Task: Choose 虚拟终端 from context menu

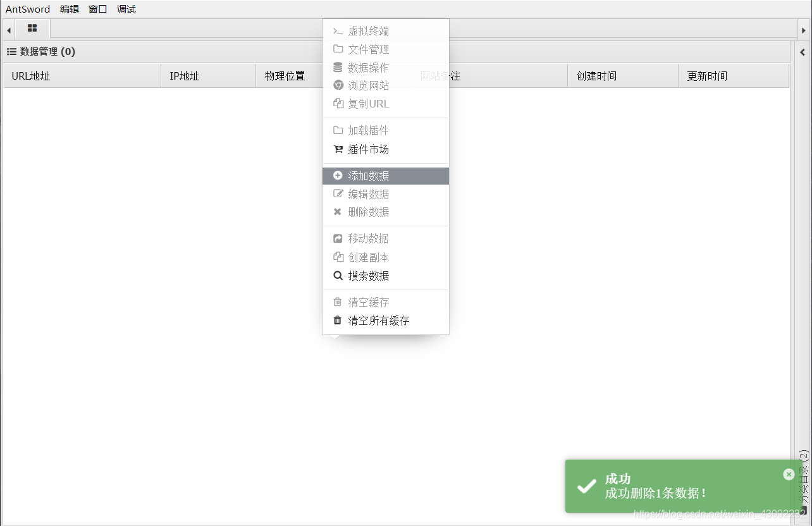Action: [386, 31]
